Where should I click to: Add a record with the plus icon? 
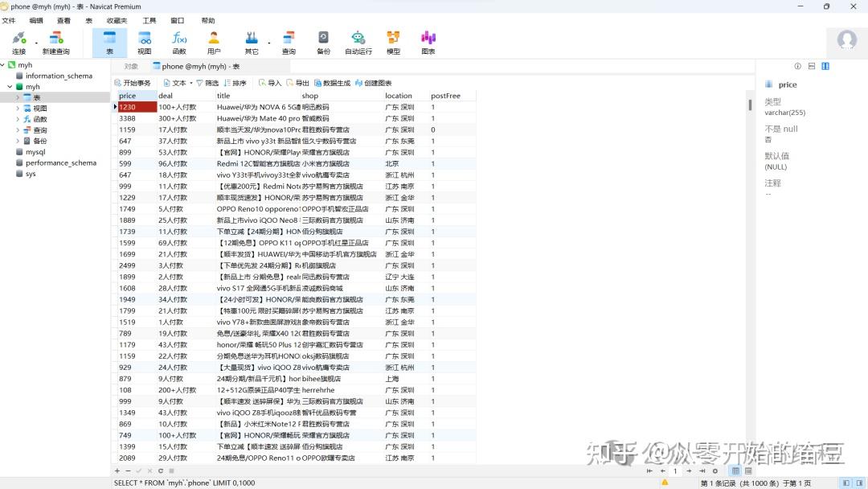[x=117, y=471]
